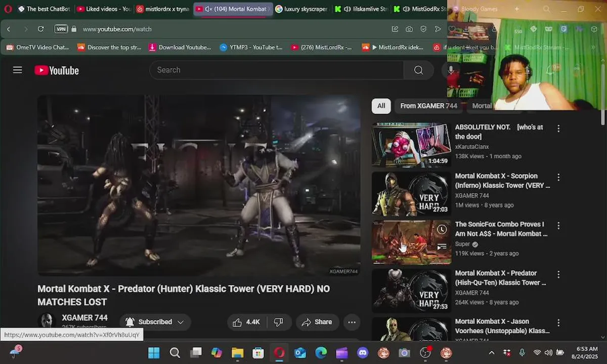Click the address bar URL

117,29
